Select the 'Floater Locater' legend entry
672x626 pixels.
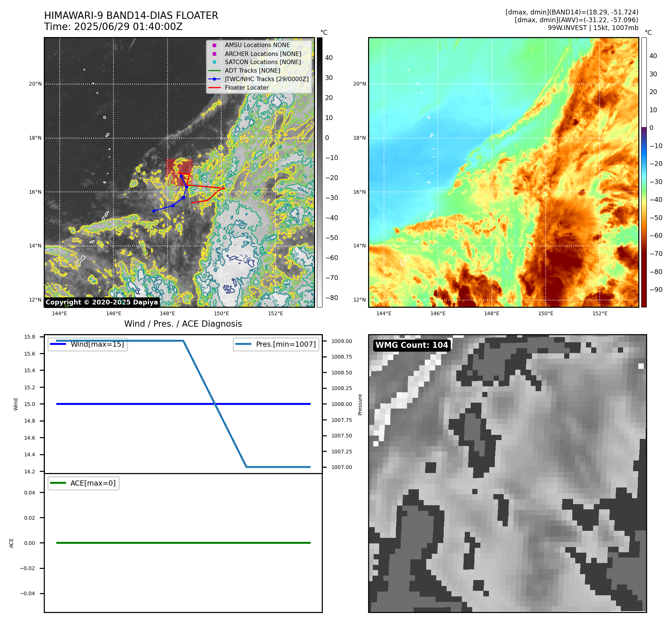(x=246, y=88)
